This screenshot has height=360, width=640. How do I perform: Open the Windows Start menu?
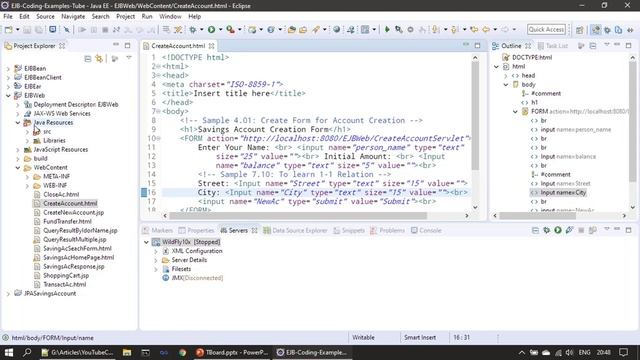pos(9,352)
